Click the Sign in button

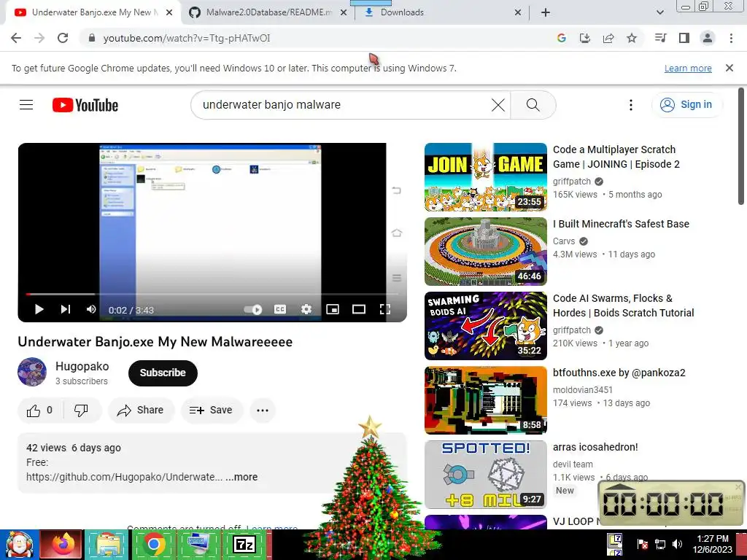click(686, 105)
